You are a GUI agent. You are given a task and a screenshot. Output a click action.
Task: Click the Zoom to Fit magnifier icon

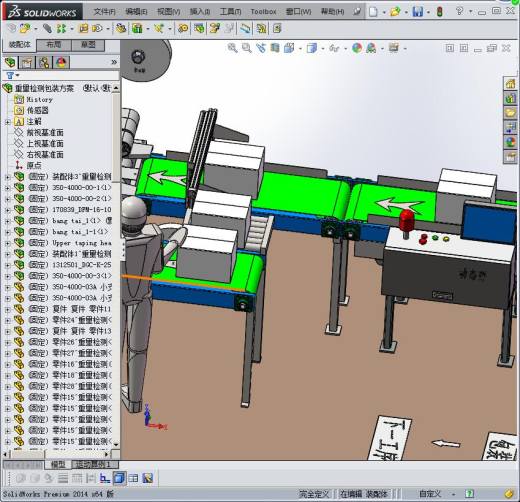point(232,48)
